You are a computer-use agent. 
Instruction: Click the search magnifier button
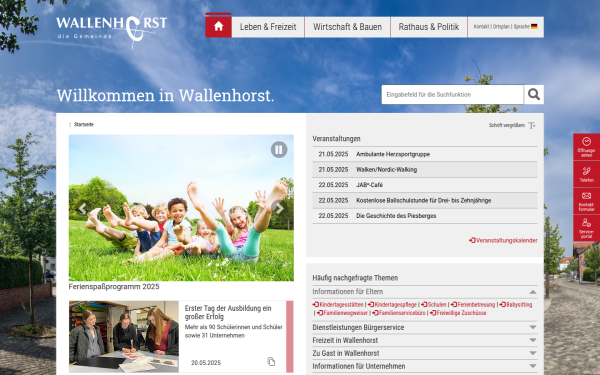tap(534, 94)
